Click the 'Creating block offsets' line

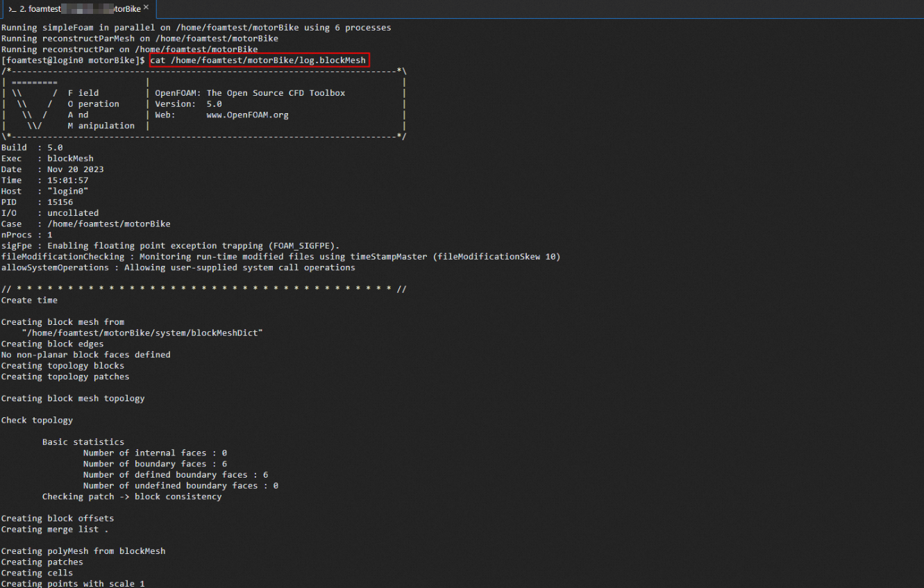58,519
